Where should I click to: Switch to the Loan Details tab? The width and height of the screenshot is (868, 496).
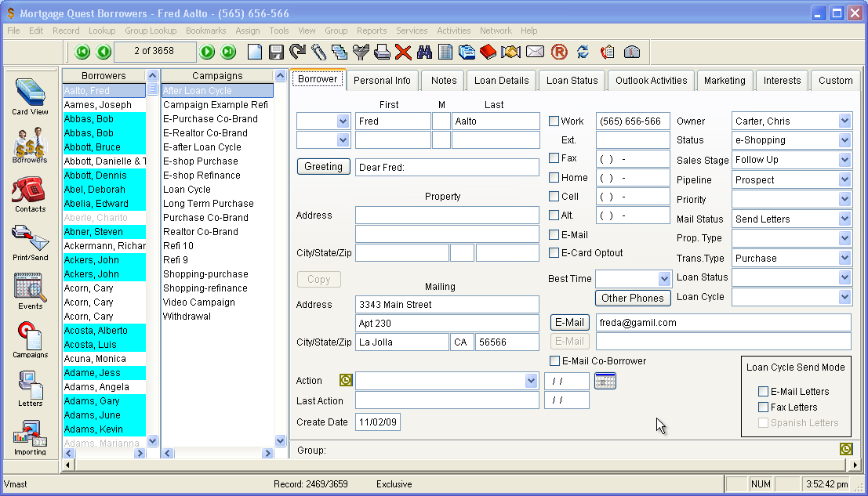pos(501,81)
